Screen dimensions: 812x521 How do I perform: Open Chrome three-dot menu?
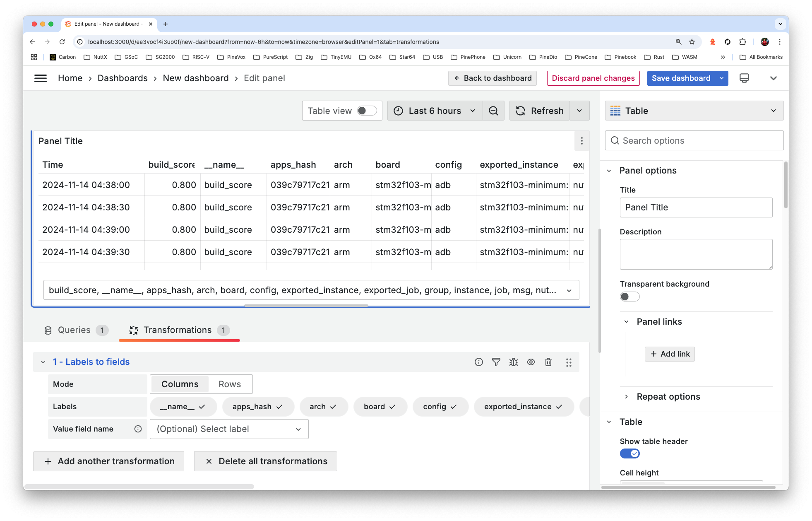[x=780, y=42]
